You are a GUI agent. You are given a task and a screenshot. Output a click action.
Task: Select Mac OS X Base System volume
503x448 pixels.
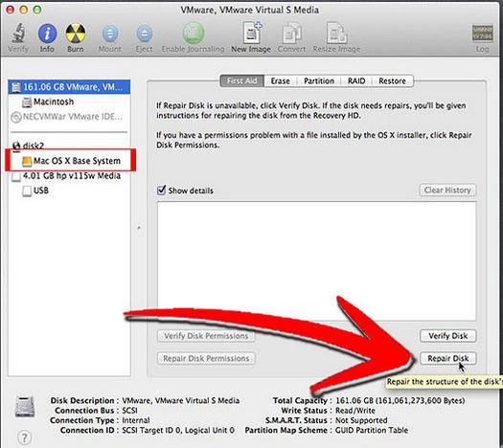click(71, 161)
